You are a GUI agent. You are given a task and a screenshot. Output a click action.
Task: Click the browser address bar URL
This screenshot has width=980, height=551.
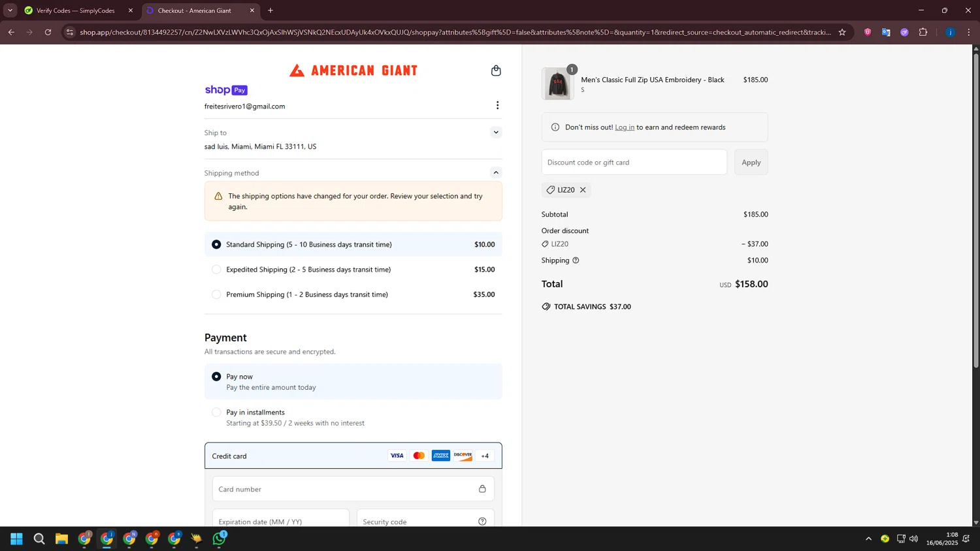click(455, 32)
